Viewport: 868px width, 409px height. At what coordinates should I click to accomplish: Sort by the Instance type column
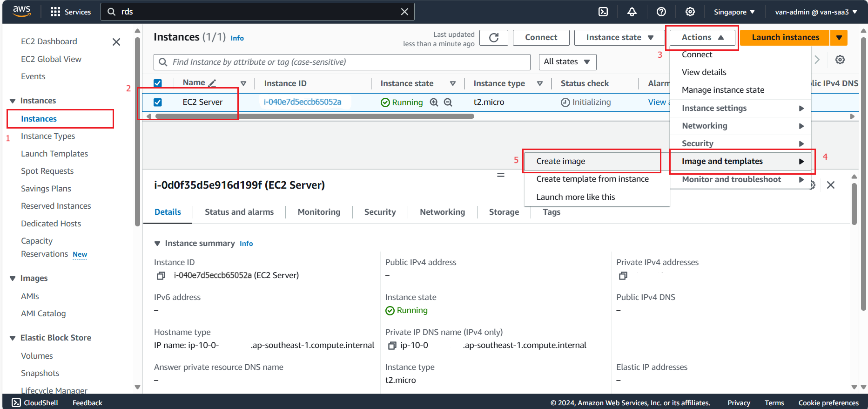click(540, 83)
